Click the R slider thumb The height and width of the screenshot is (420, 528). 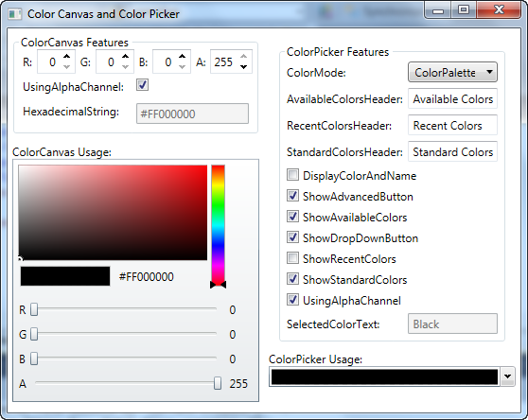34,309
